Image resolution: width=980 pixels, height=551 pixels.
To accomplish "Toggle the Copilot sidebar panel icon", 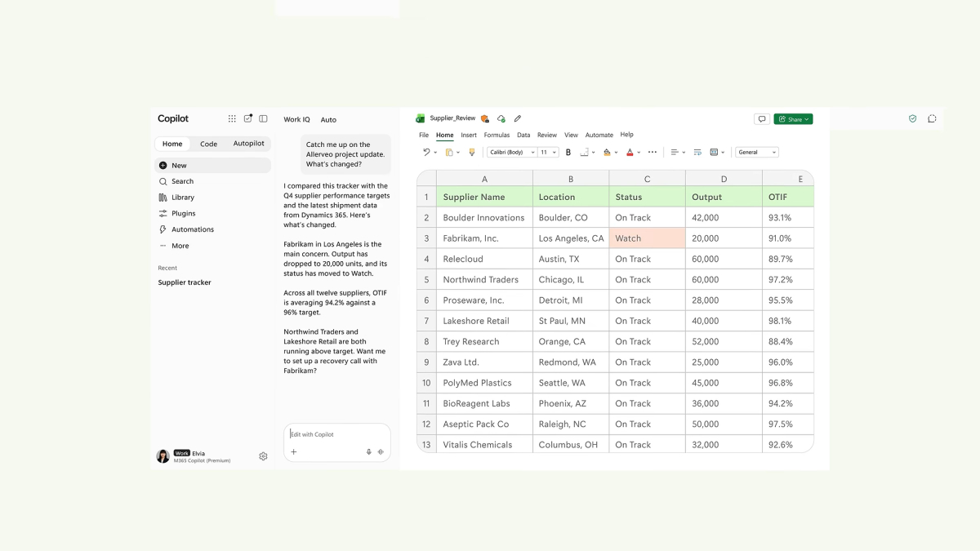I will pos(263,118).
